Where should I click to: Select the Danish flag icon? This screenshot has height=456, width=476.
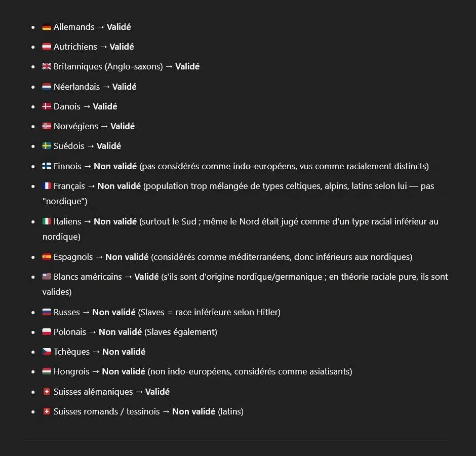pos(47,107)
